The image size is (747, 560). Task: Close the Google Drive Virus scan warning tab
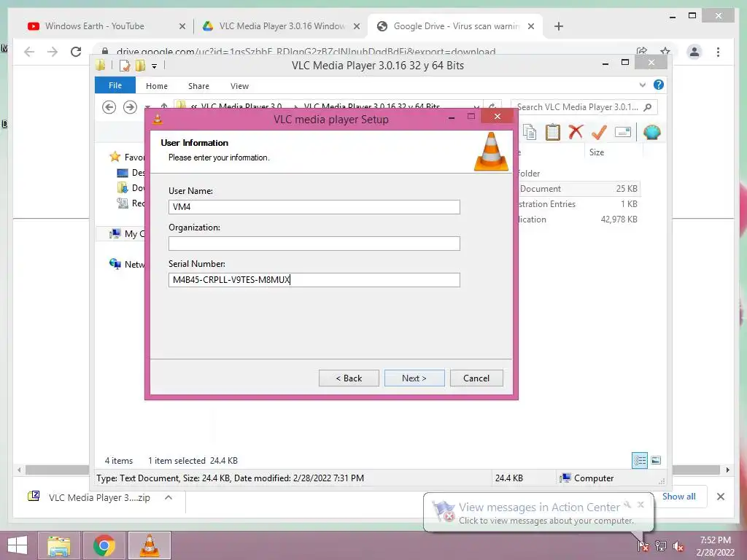click(x=531, y=26)
